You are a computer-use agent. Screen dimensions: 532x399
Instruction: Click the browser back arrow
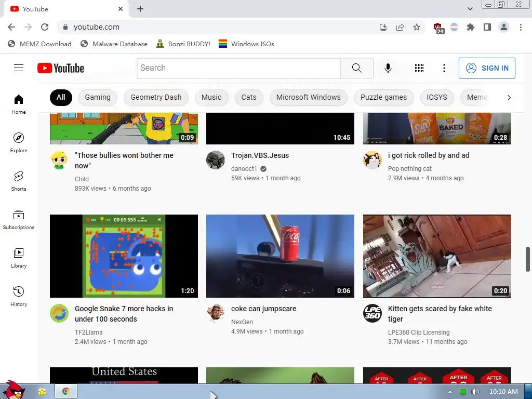coord(11,27)
